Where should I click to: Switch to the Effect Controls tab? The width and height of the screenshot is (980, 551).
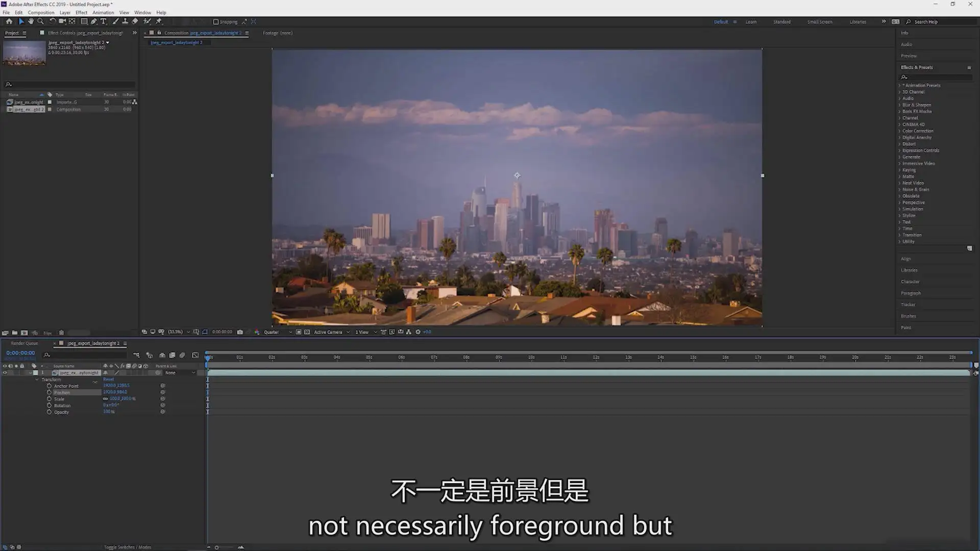point(85,33)
